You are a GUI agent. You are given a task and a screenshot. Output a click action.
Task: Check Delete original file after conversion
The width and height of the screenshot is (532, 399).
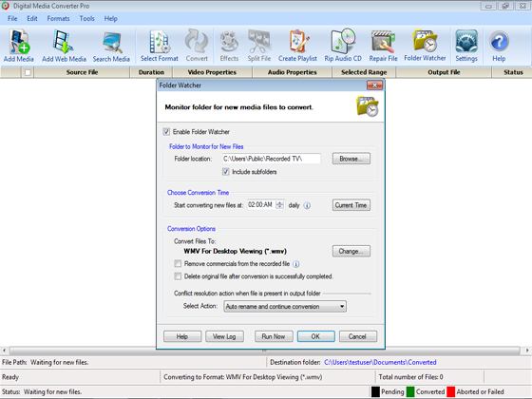point(178,276)
